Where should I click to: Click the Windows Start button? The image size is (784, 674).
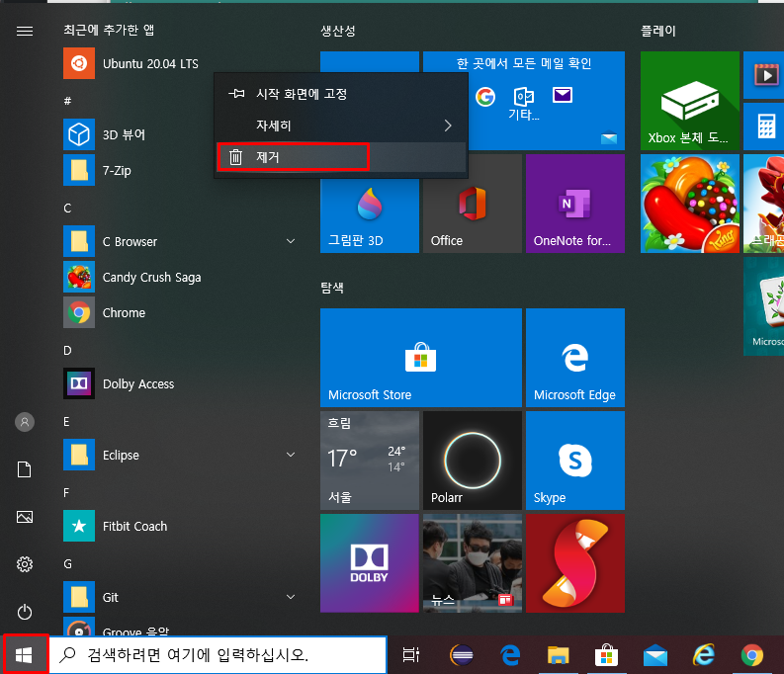[25, 654]
